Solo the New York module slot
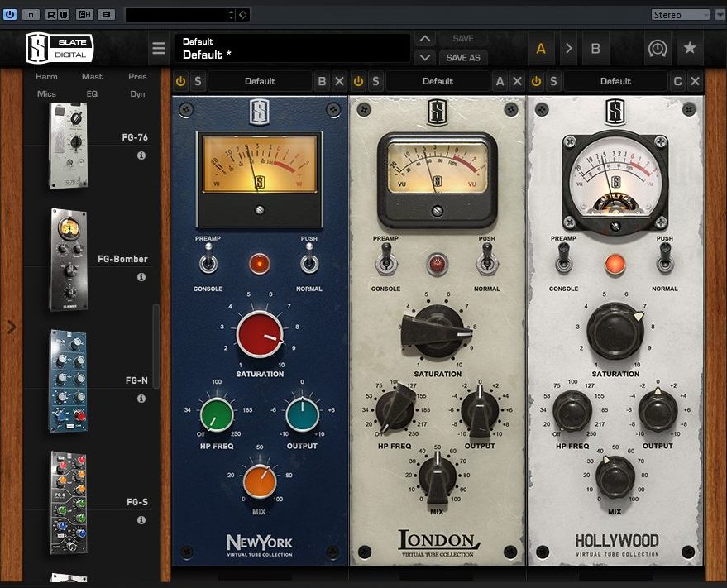This screenshot has height=588, width=727. pyautogui.click(x=198, y=81)
